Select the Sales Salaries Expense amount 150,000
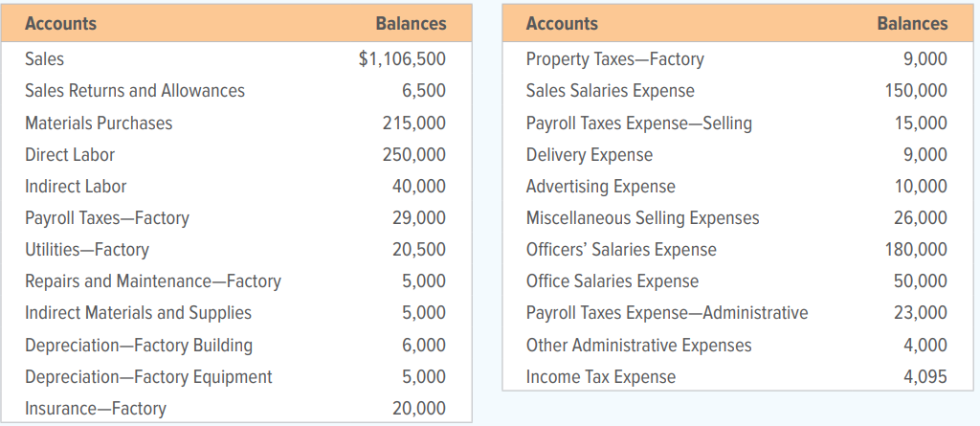Image resolution: width=980 pixels, height=426 pixels. click(916, 91)
